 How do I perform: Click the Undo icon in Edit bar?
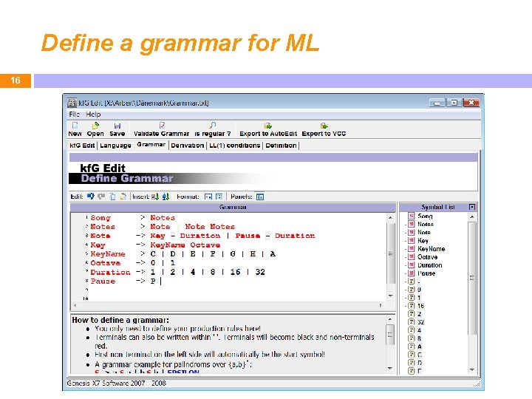pyautogui.click(x=91, y=196)
